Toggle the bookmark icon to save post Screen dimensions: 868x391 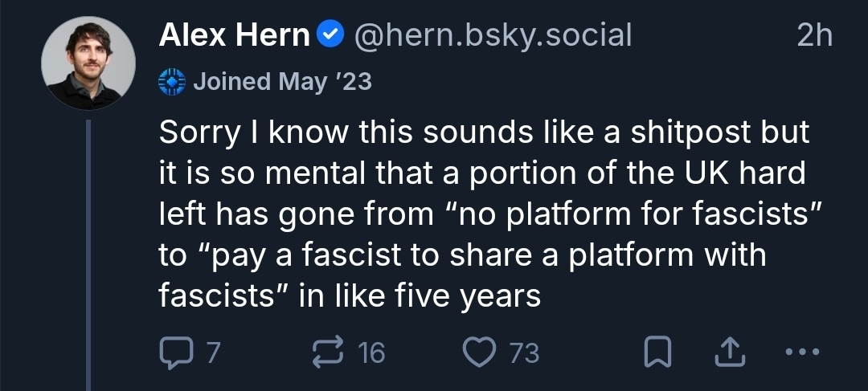[659, 352]
